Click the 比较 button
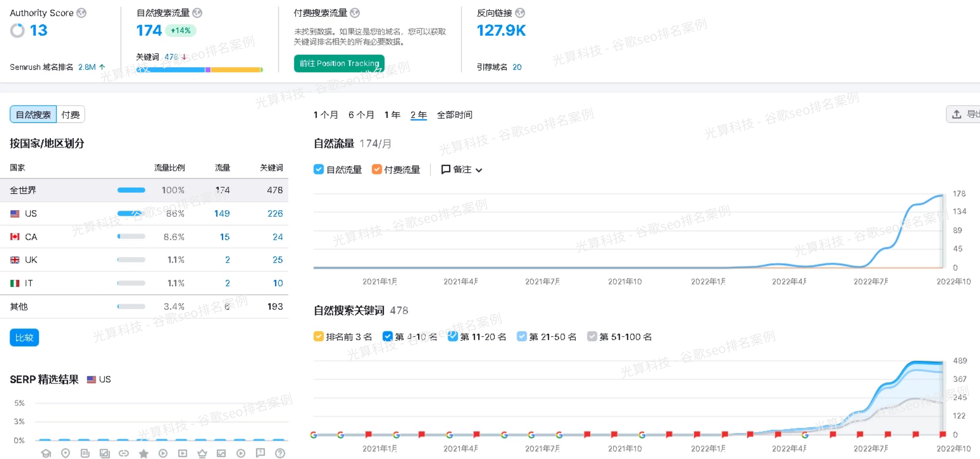 (24, 338)
